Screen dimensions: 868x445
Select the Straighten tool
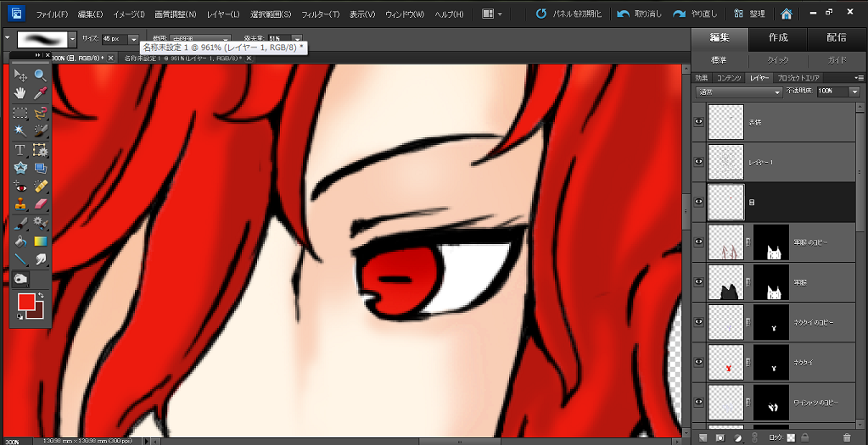coord(40,168)
